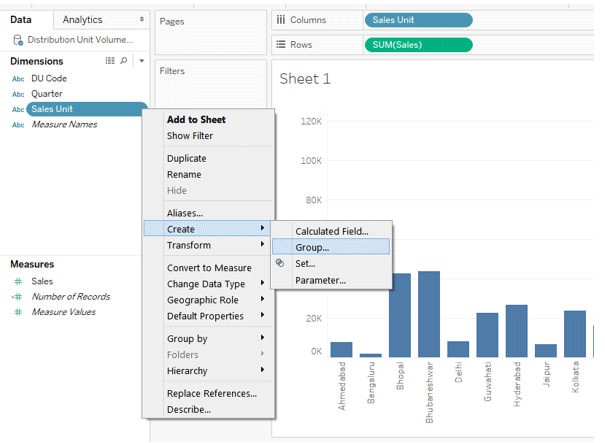605x443 pixels.
Task: Click the Abc icon beside DU Code
Action: [18, 77]
